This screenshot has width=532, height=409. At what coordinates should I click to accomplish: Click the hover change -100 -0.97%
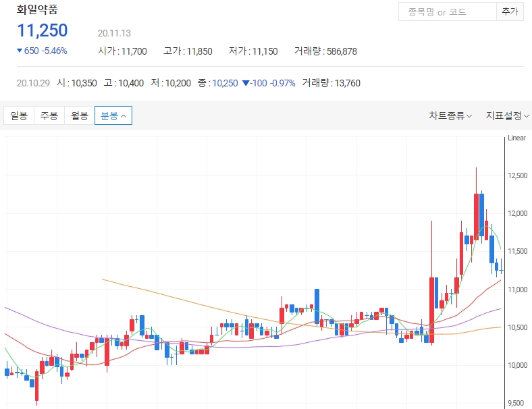click(x=269, y=83)
